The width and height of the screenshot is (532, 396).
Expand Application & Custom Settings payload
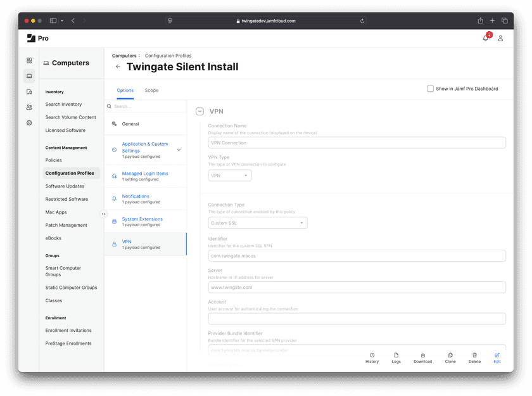179,150
